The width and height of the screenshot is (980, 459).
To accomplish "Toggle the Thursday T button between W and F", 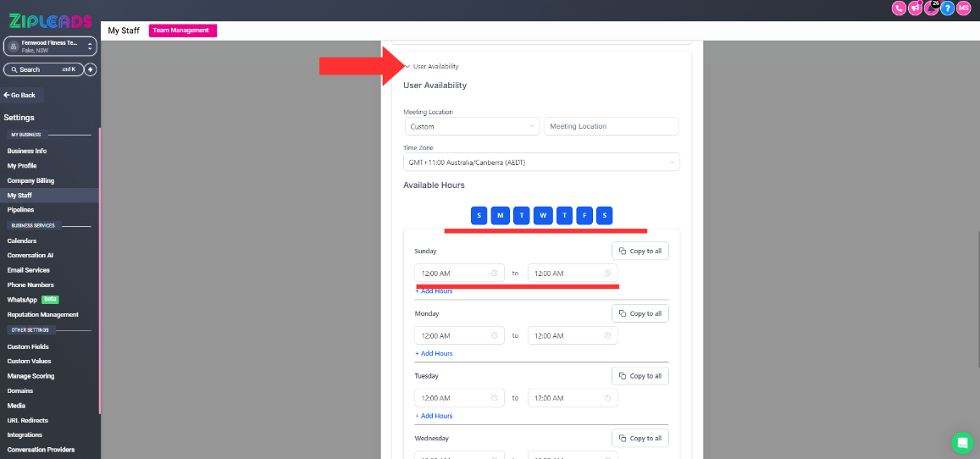I will pyautogui.click(x=564, y=215).
